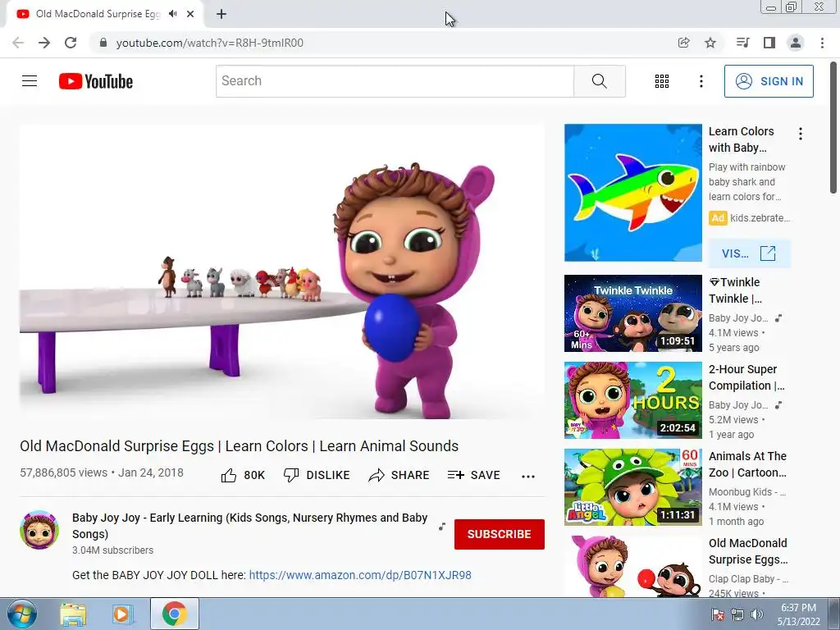Open the YouTube hamburger guide menu

click(30, 81)
